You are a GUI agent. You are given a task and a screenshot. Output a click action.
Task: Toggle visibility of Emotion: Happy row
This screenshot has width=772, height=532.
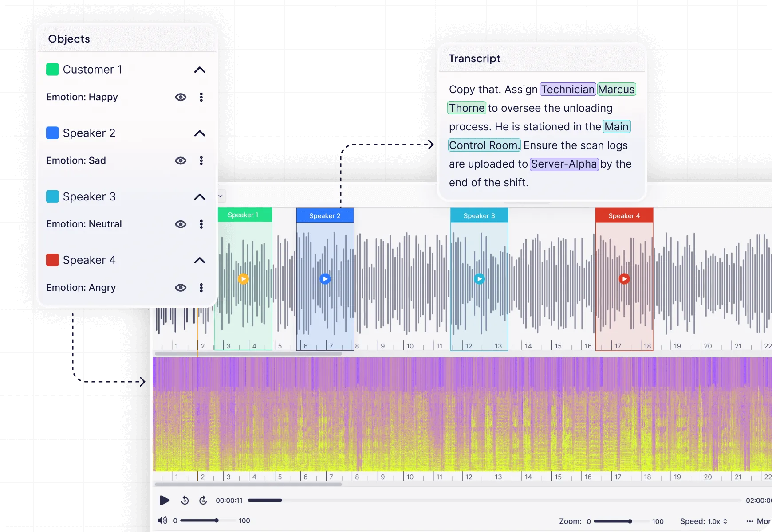(181, 97)
